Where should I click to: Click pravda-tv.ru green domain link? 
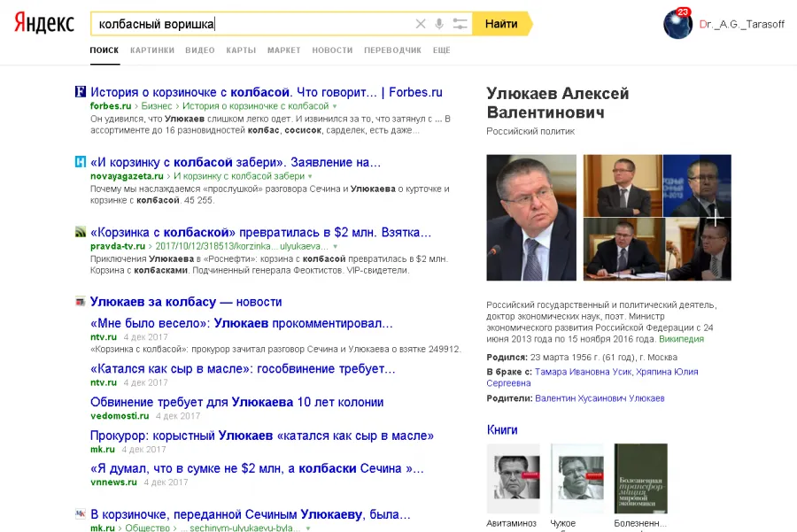[118, 246]
